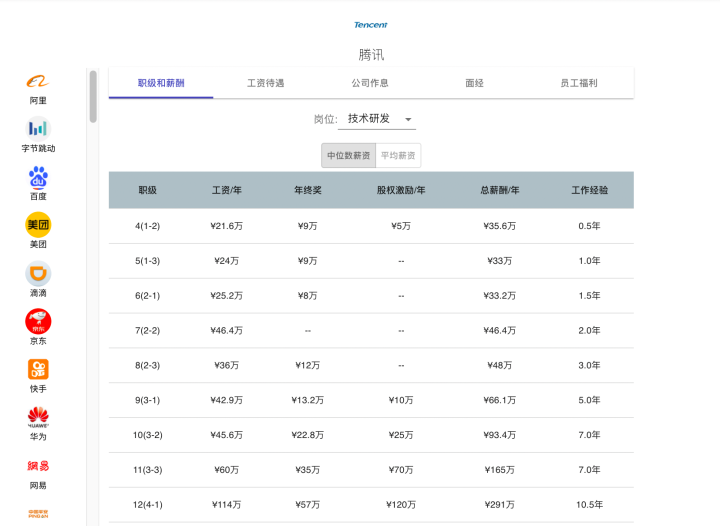Click the 11(3-3) level cell
This screenshot has width=720, height=526.
pos(147,470)
